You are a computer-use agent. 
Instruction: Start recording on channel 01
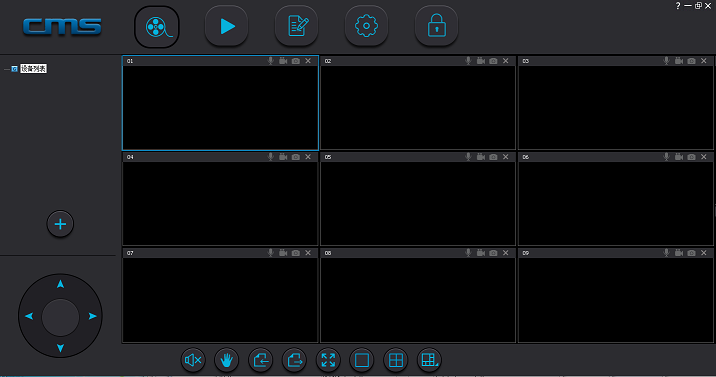tap(283, 61)
